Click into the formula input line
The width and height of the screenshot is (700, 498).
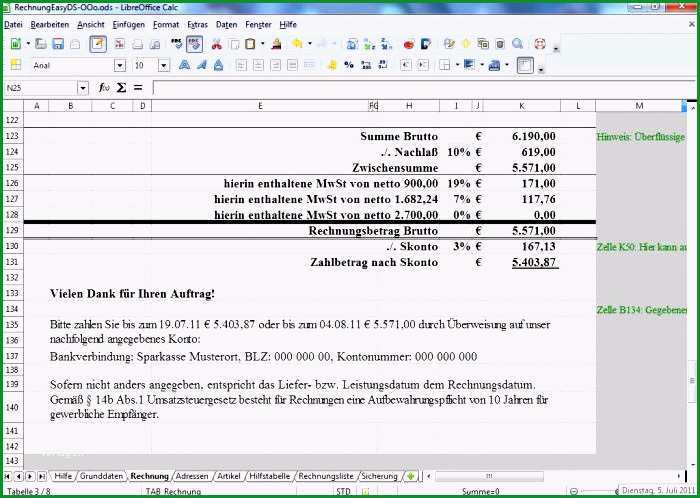[422, 87]
